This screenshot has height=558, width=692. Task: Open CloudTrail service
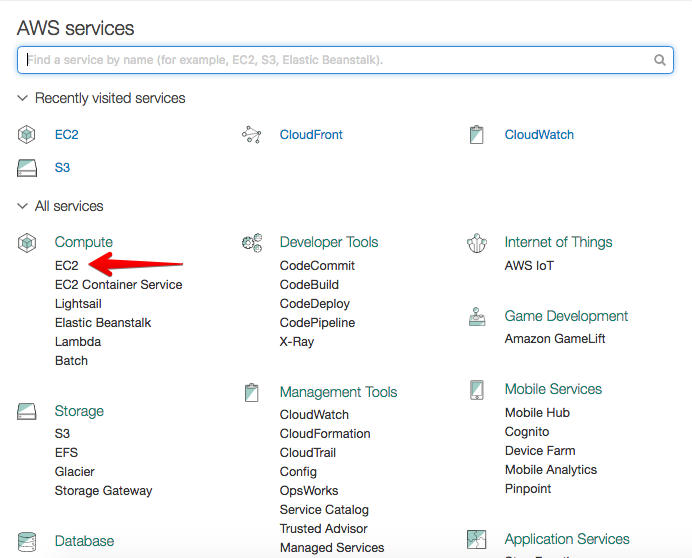(x=308, y=452)
